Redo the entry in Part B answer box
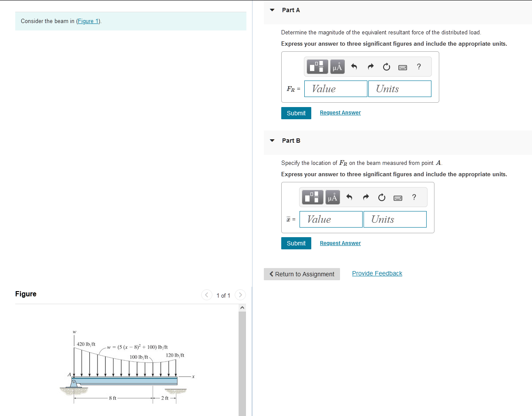The width and height of the screenshot is (532, 416). [x=365, y=197]
